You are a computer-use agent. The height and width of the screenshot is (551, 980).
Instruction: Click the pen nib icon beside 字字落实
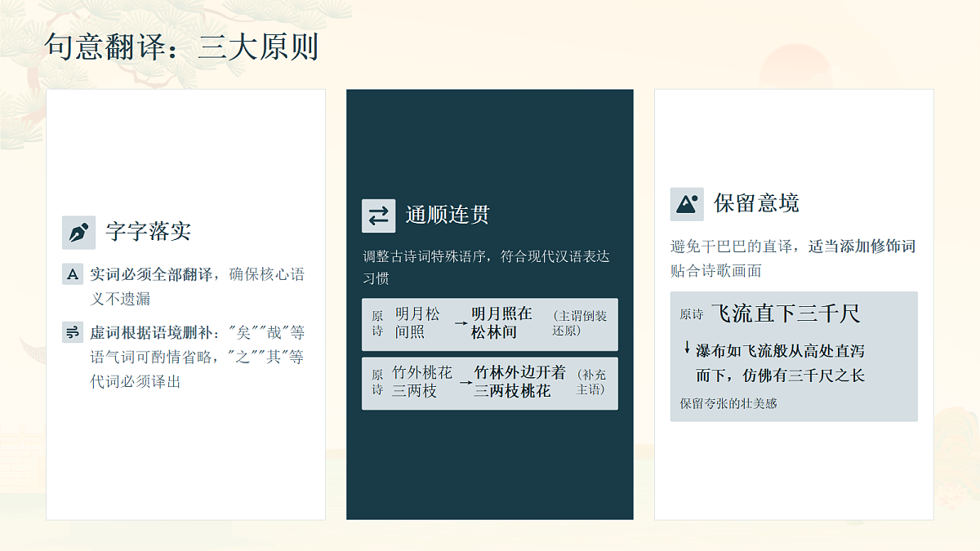click(79, 232)
